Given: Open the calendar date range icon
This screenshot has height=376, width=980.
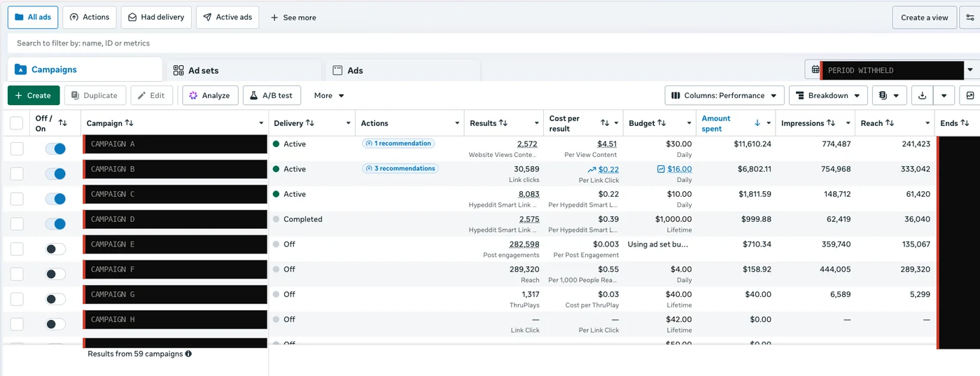Looking at the screenshot, I should [x=815, y=70].
